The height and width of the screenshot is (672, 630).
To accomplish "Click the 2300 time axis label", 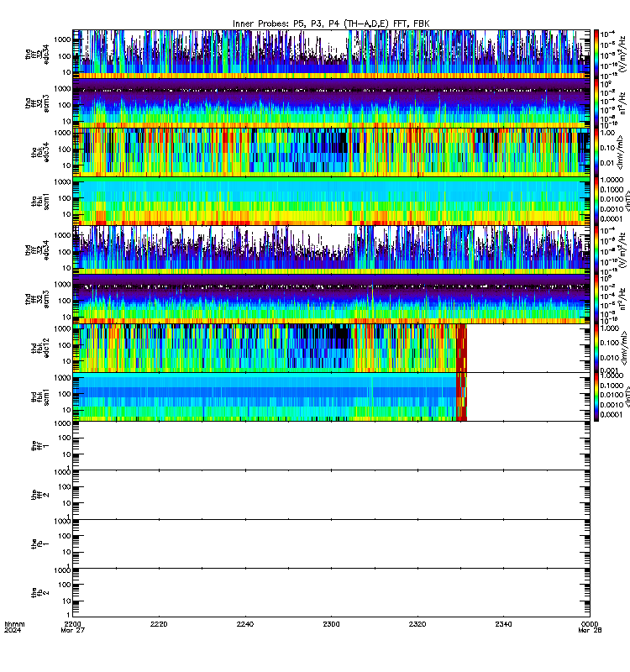I will tap(331, 624).
